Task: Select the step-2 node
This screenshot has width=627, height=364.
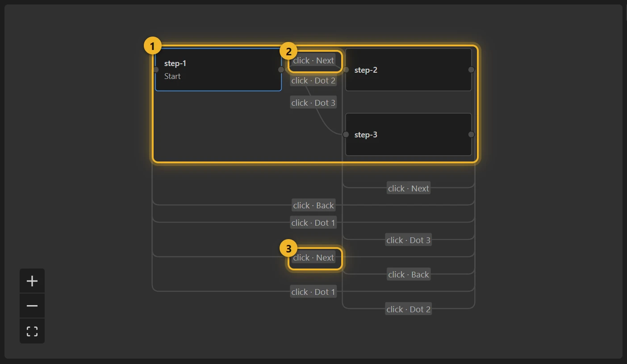Action: pyautogui.click(x=409, y=70)
